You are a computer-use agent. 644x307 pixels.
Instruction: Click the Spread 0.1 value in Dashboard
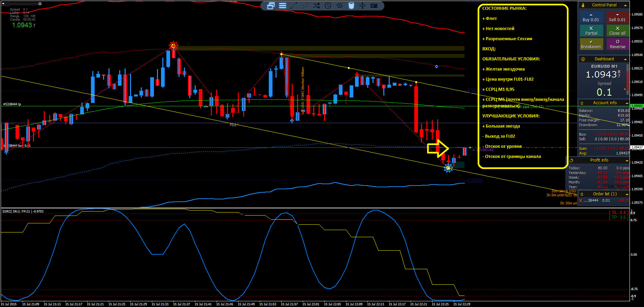[604, 92]
